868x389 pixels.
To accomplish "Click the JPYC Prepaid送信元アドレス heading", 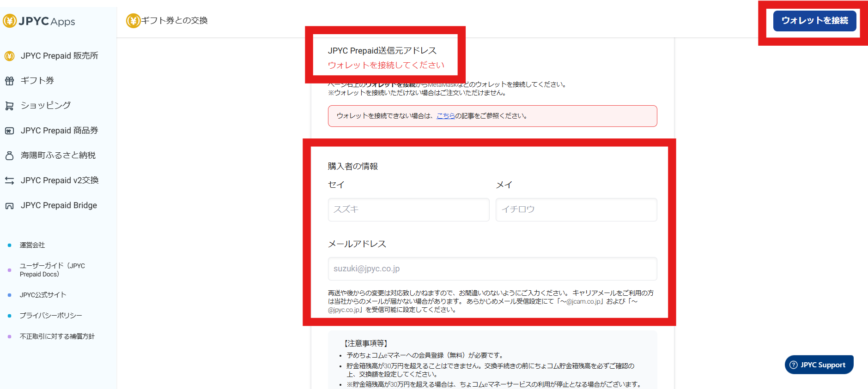I will pyautogui.click(x=382, y=51).
